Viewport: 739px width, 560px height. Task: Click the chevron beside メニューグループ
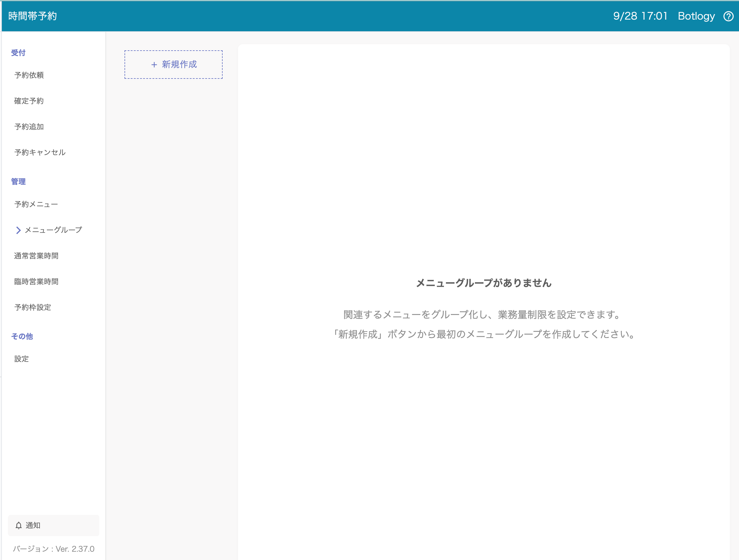[x=18, y=230]
